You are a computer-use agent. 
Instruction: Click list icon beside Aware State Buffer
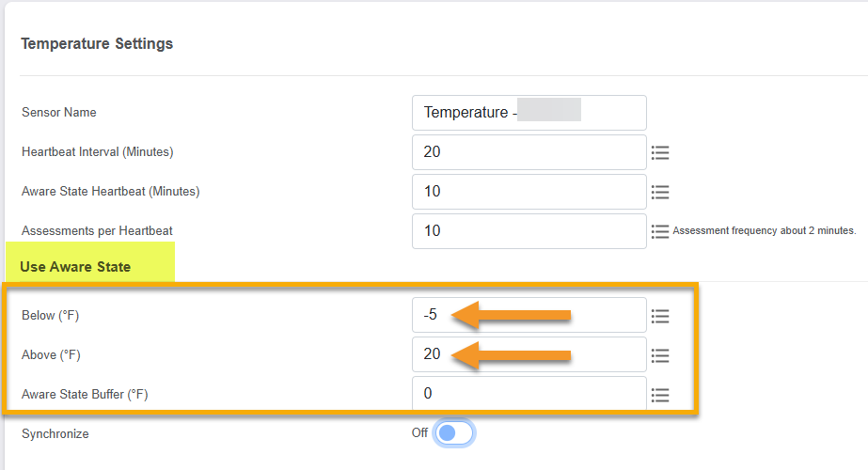(x=660, y=395)
